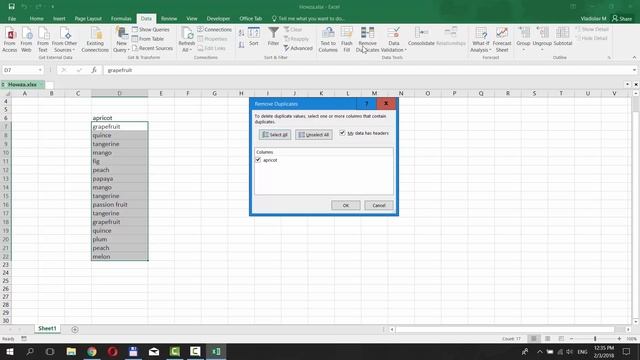This screenshot has width=640, height=360.
Task: Click the Windows Start button
Action: (9, 351)
